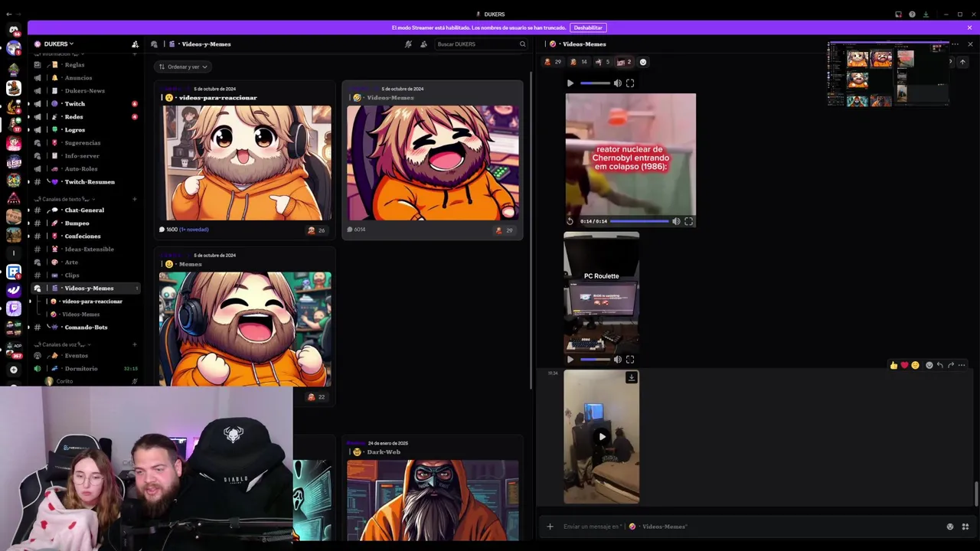Open the Arte forum channel

click(x=71, y=262)
